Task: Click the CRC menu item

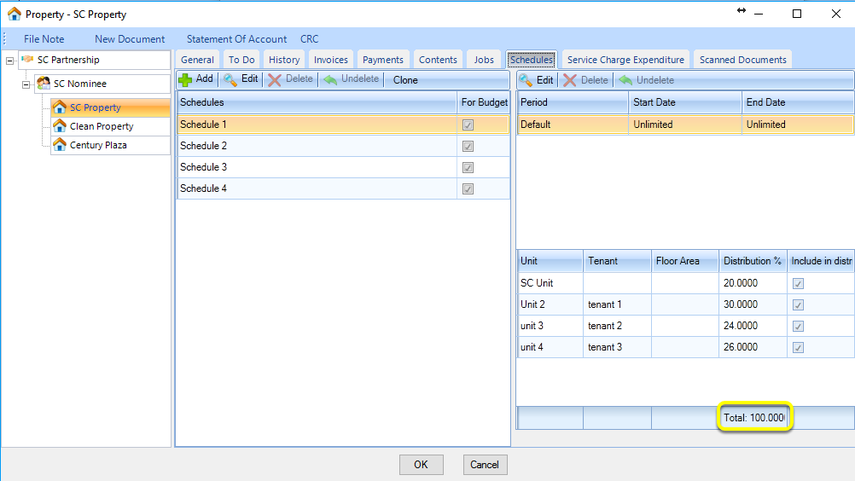Action: [309, 39]
